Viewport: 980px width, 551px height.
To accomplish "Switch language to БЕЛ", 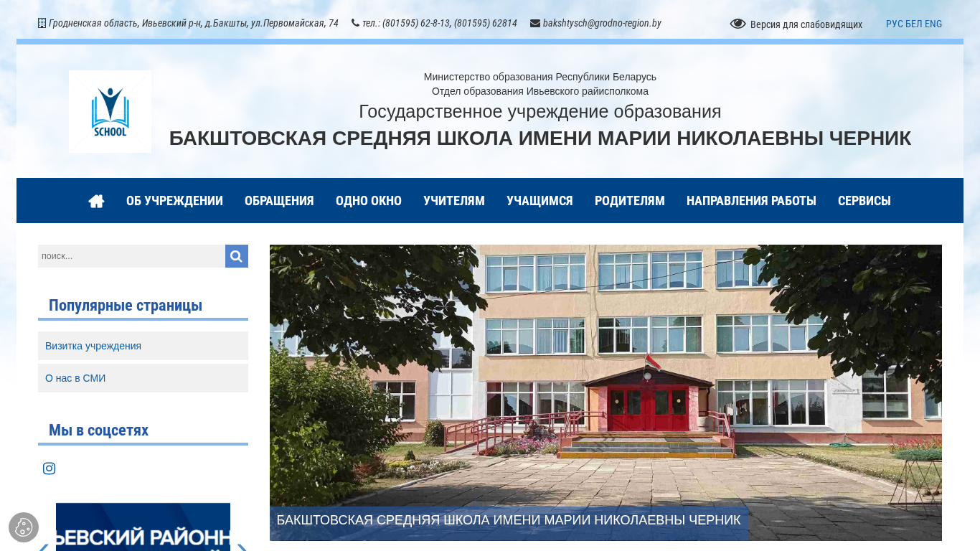I will 914,24.
